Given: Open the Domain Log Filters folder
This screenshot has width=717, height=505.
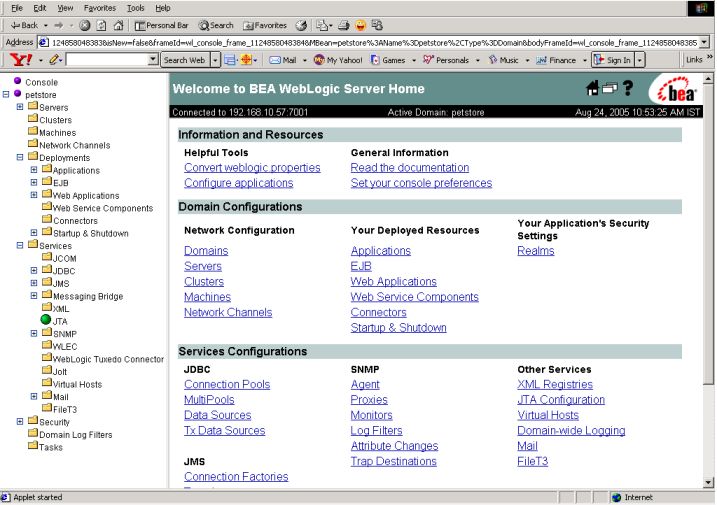Looking at the screenshot, I should [x=75, y=435].
